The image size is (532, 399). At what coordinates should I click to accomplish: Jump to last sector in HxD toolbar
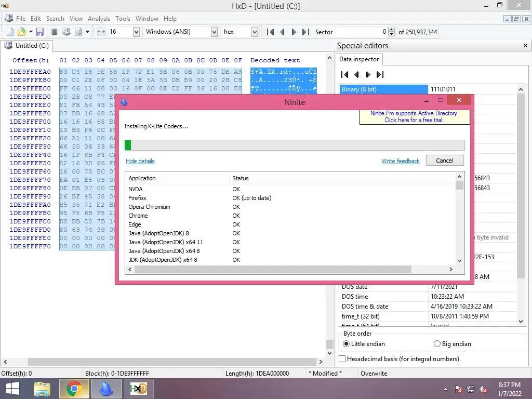pyautogui.click(x=305, y=32)
